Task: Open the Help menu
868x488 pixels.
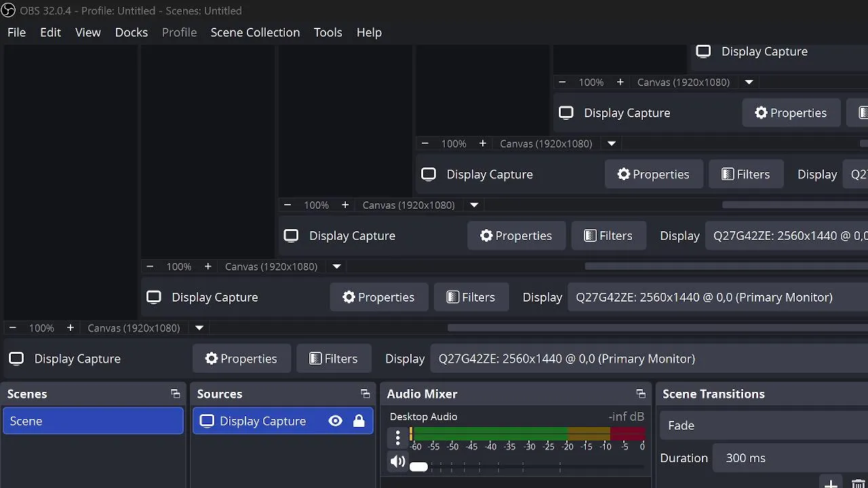Action: click(x=369, y=33)
